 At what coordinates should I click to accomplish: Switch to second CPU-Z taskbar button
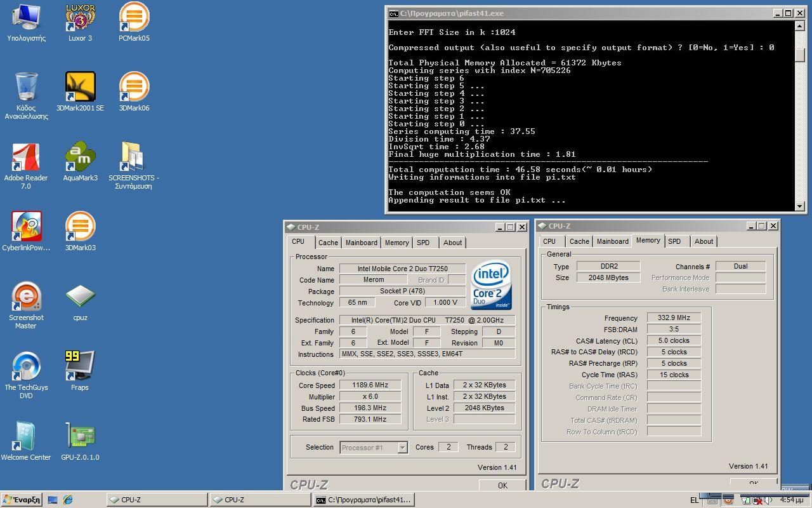[261, 500]
